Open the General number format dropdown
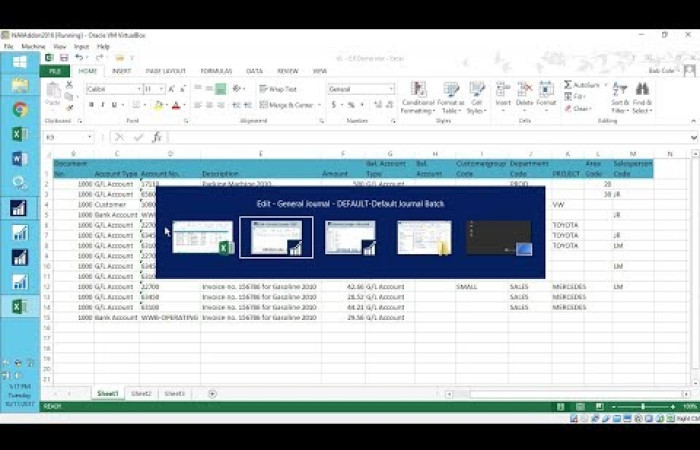The height and width of the screenshot is (450, 700). point(391,89)
